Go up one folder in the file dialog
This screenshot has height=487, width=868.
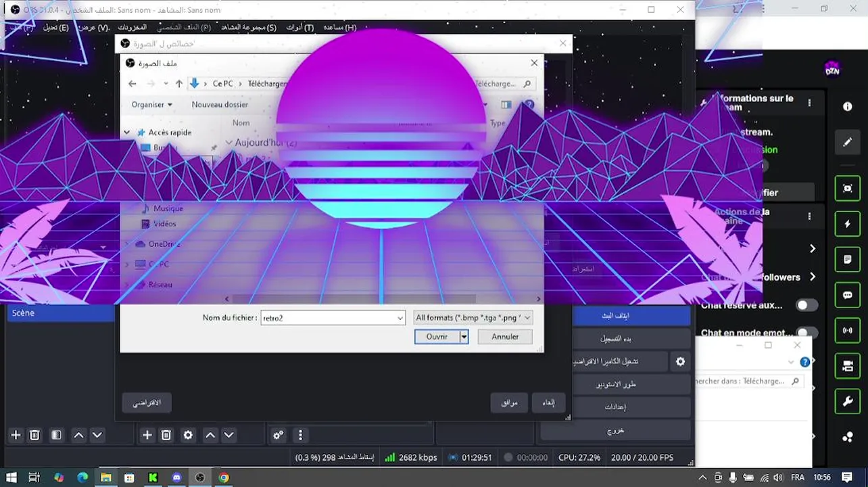click(x=178, y=84)
